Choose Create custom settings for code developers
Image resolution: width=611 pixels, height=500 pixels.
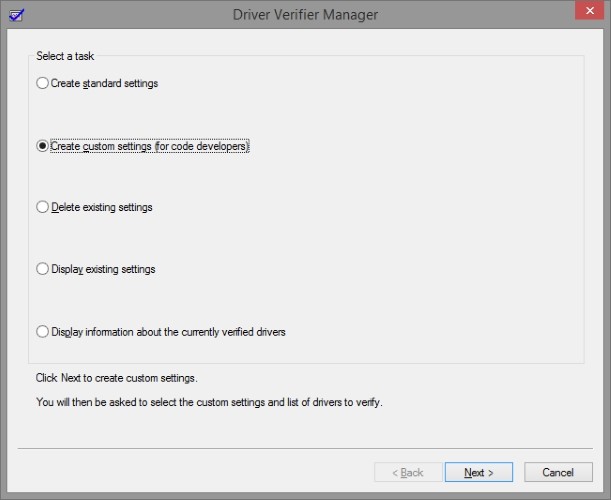tap(143, 146)
